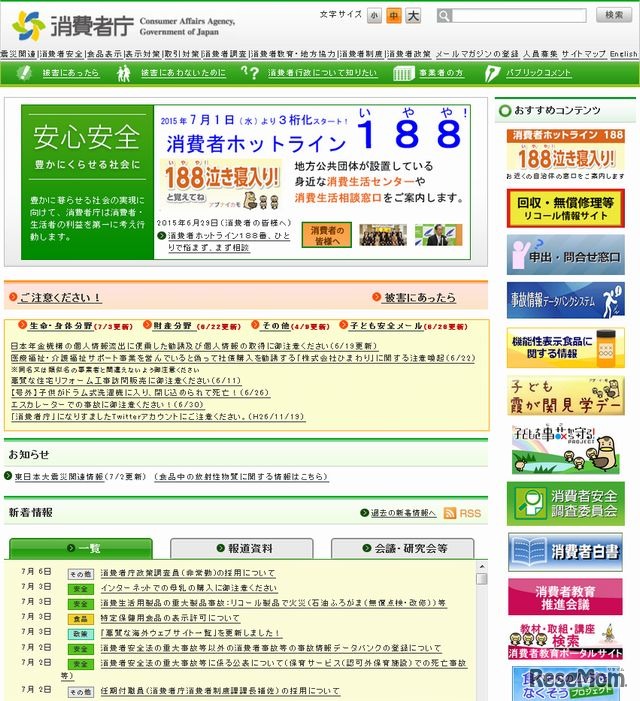Open 機能性表示食品に関する情報 banner

click(565, 348)
